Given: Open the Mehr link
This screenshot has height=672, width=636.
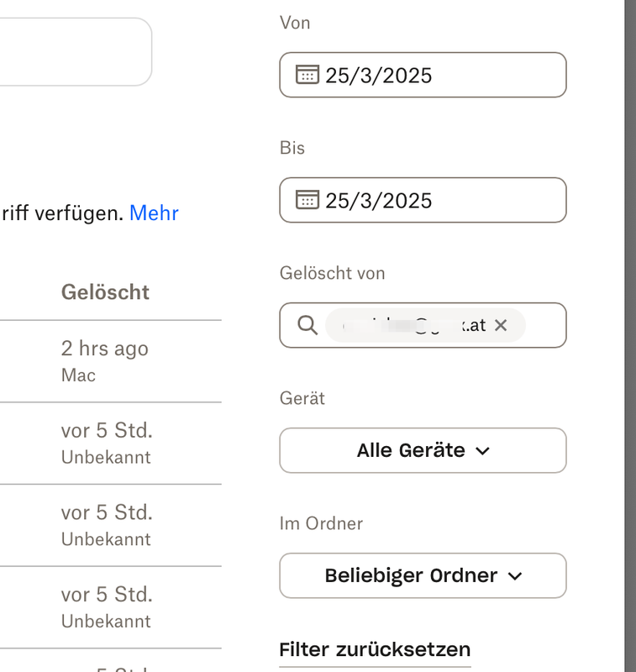Looking at the screenshot, I should tap(154, 213).
